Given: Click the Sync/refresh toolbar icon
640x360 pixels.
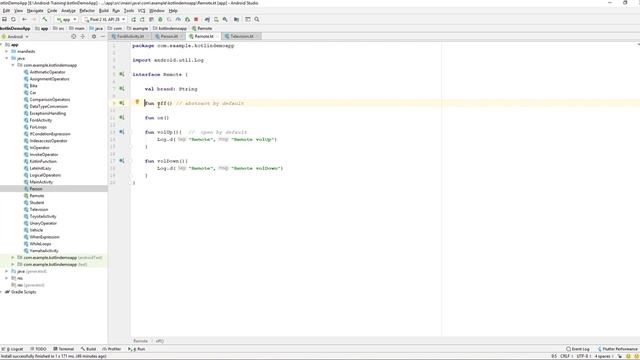Looking at the screenshot, I should (13, 19).
